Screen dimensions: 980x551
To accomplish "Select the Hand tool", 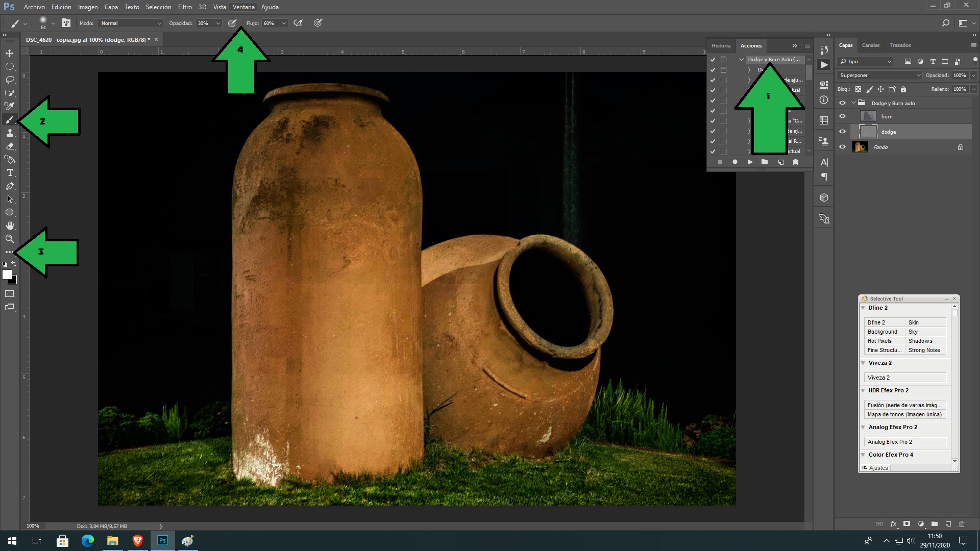I will pos(10,226).
